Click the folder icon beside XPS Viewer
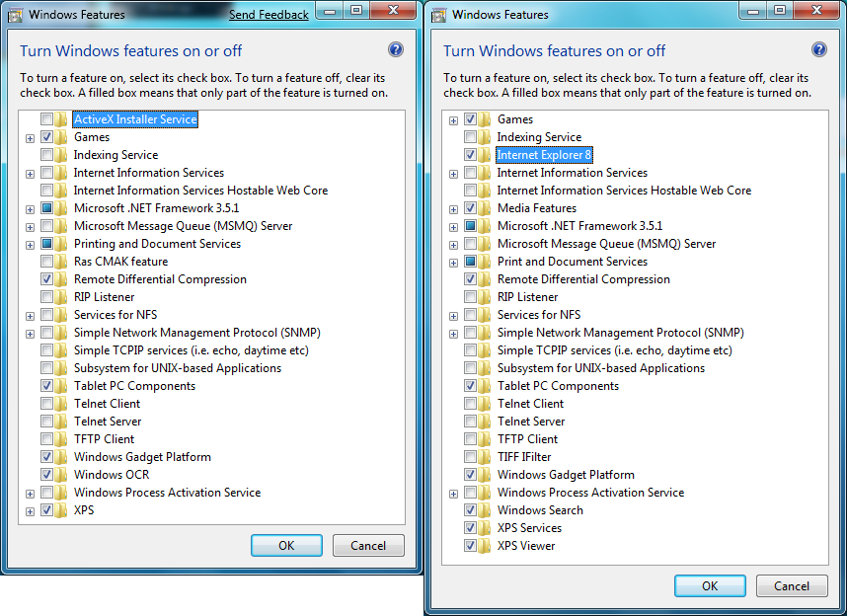 coord(486,546)
